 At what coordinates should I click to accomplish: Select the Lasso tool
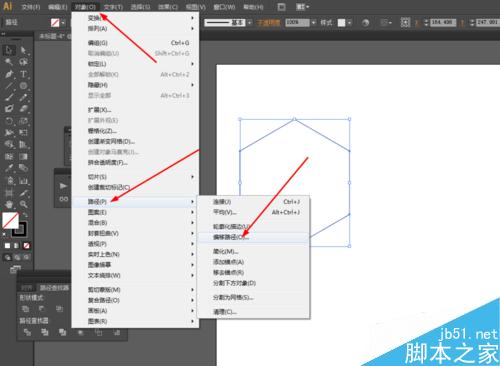pyautogui.click(x=23, y=62)
